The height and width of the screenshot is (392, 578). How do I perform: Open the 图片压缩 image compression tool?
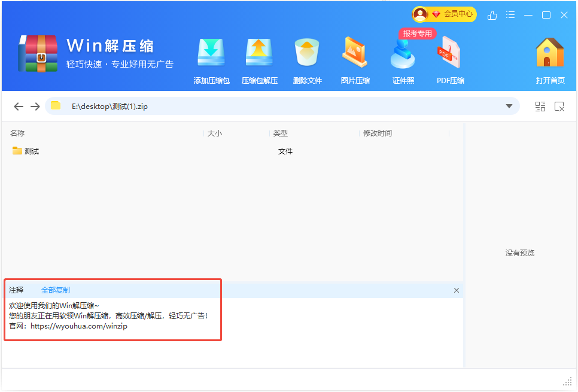coord(355,54)
